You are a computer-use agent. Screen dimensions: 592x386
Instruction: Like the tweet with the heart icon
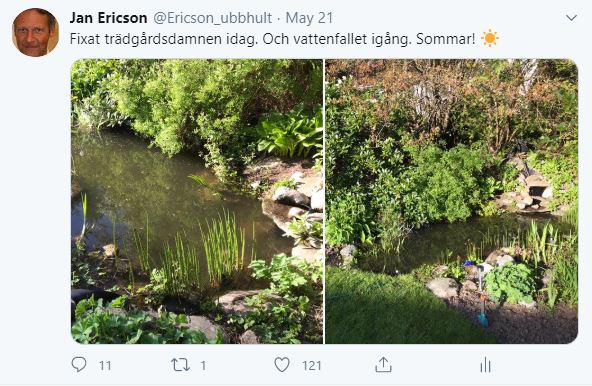click(282, 365)
